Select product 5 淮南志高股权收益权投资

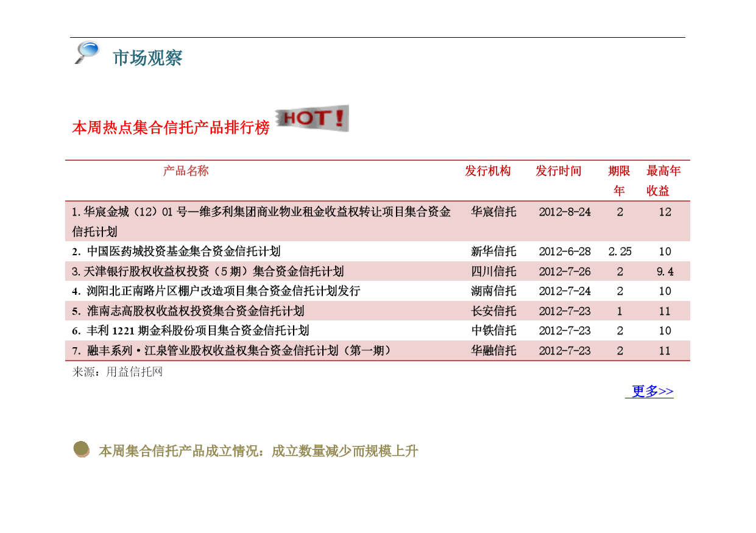(x=188, y=311)
